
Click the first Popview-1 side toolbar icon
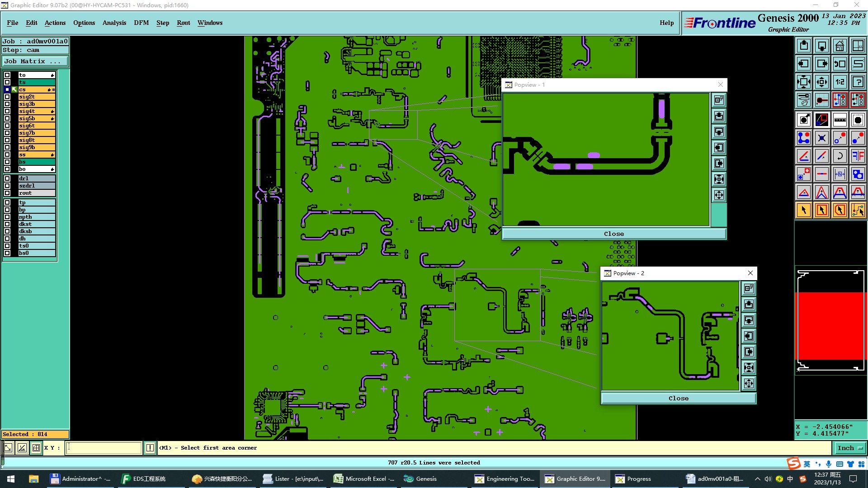click(719, 100)
